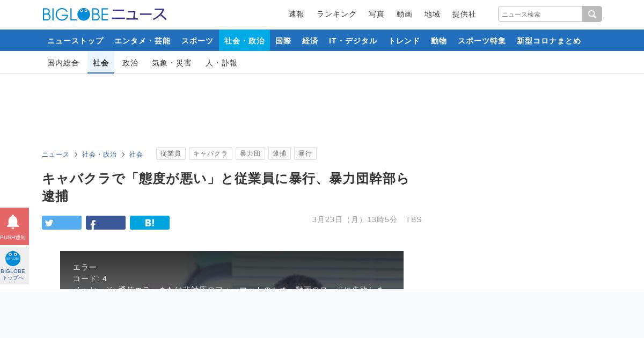
Task: Select 社会・政治 menu item
Action: pos(244,40)
